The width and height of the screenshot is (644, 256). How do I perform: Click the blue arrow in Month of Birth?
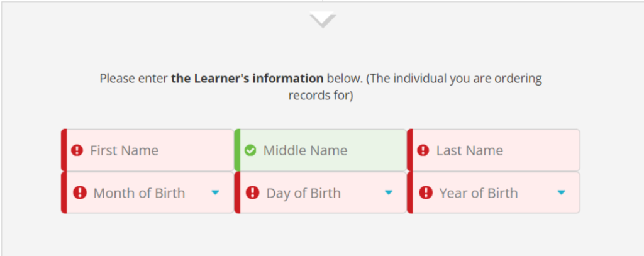click(215, 192)
